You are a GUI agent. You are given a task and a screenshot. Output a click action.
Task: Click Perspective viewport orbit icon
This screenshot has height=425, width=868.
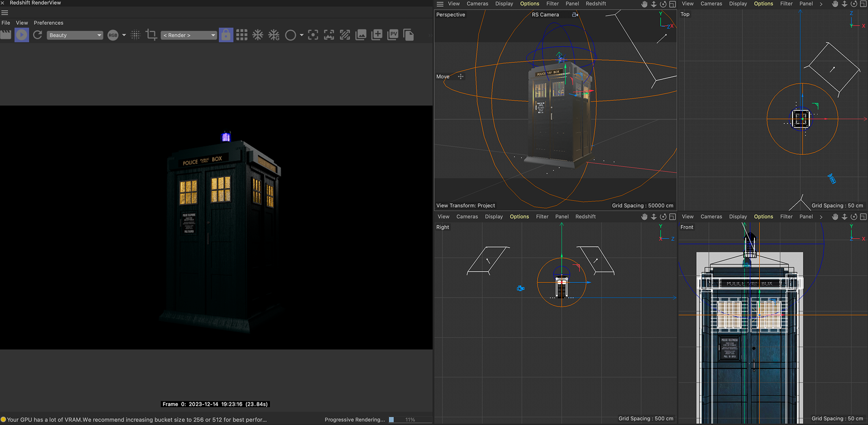point(663,4)
